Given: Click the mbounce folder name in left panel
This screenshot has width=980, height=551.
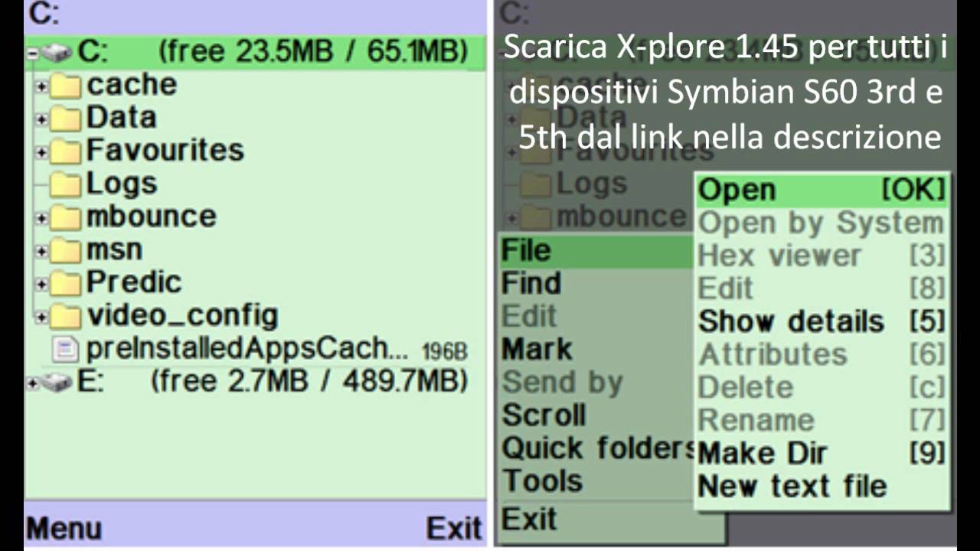Looking at the screenshot, I should pyautogui.click(x=152, y=217).
